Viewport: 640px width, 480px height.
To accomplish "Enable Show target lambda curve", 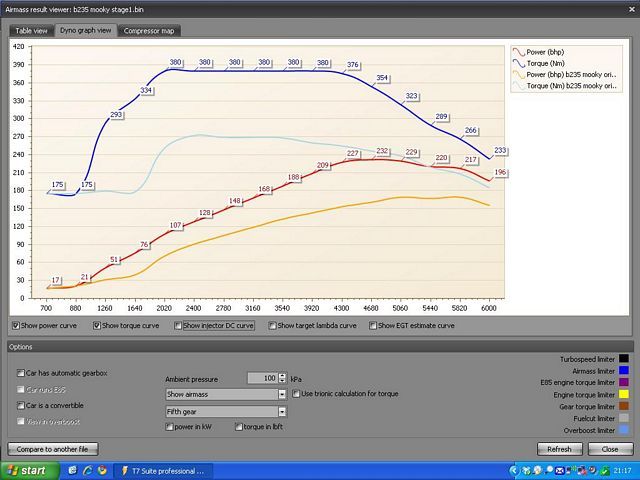I will click(273, 325).
